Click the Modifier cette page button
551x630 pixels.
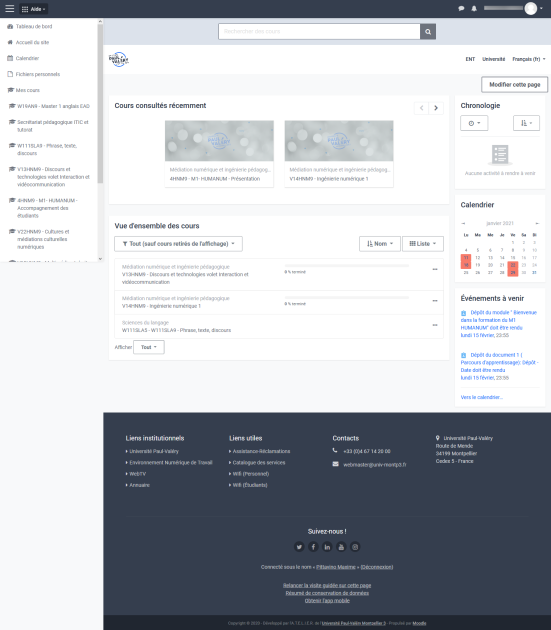point(514,85)
